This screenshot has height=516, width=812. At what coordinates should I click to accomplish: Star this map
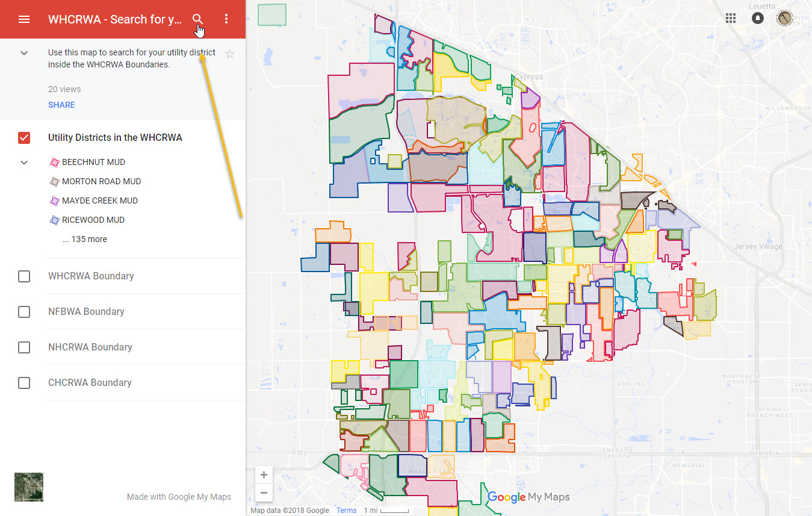(x=230, y=54)
